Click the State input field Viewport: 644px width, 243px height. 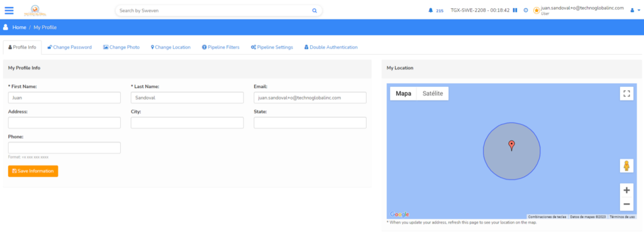point(310,123)
